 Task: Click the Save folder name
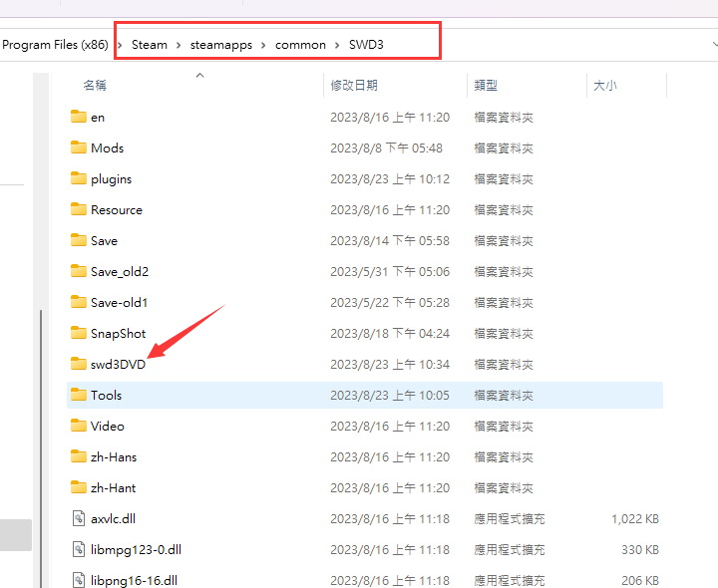[x=104, y=241]
